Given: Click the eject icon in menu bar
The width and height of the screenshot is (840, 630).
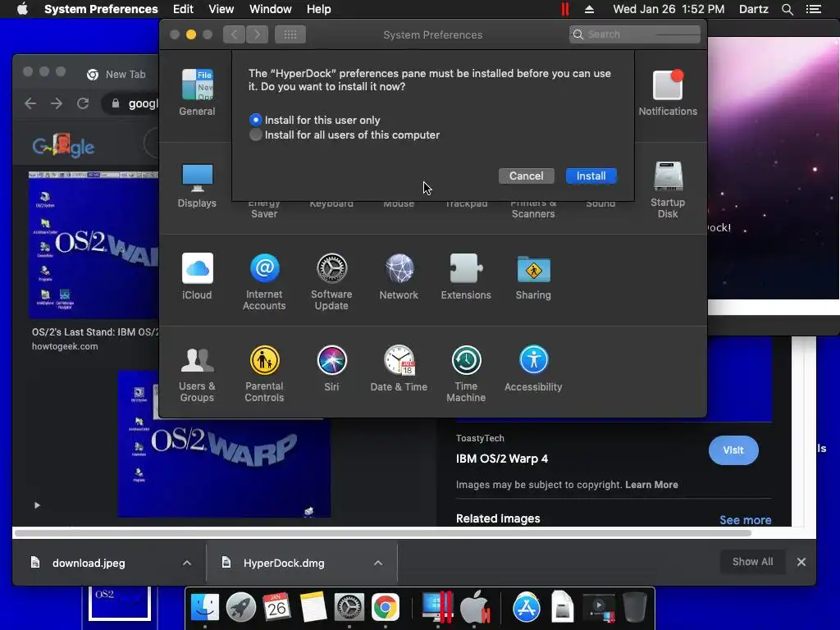Looking at the screenshot, I should [x=589, y=9].
